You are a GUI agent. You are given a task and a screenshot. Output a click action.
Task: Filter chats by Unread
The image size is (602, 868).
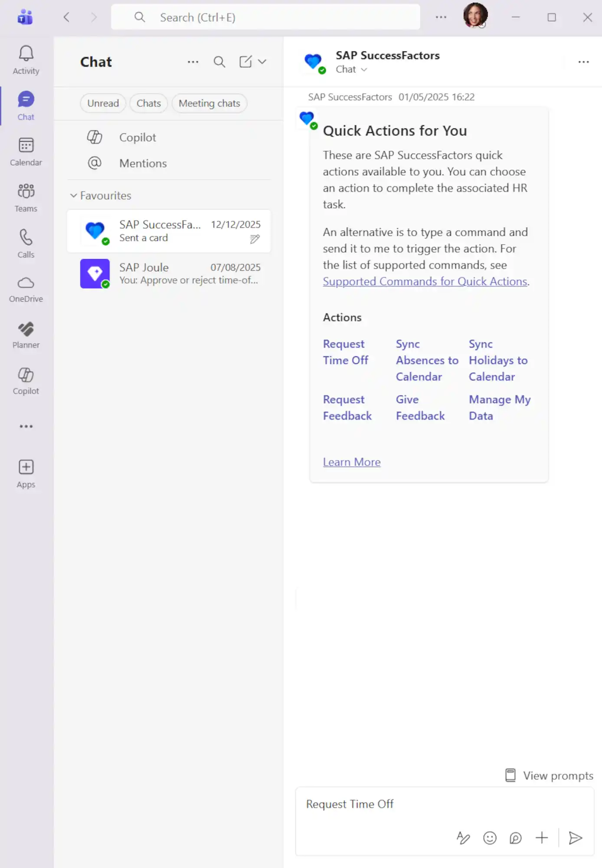[103, 103]
